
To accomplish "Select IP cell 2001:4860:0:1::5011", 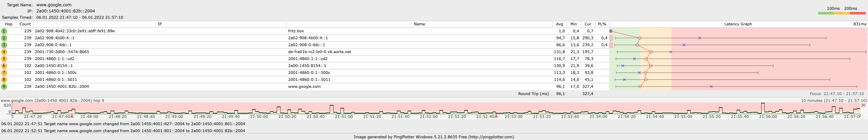I will pos(56,79).
